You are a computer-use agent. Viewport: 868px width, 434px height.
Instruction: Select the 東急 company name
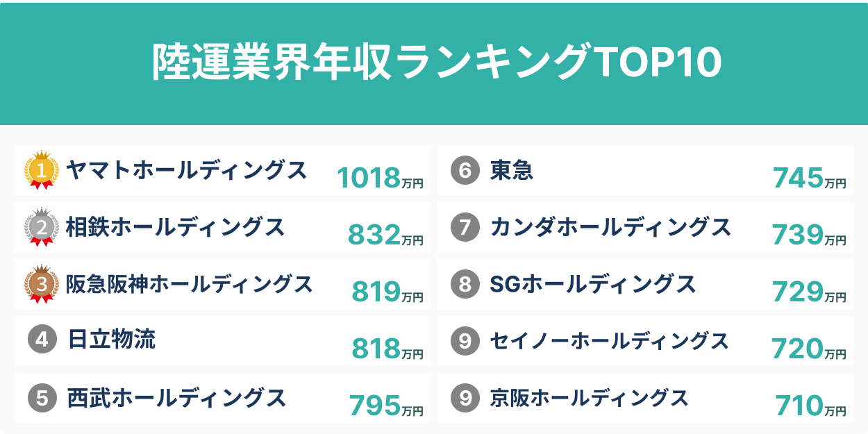(x=511, y=170)
